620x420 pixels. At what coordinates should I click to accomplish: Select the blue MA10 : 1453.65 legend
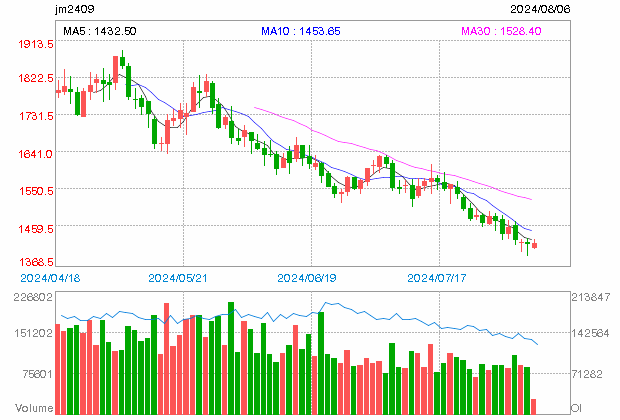(x=301, y=32)
